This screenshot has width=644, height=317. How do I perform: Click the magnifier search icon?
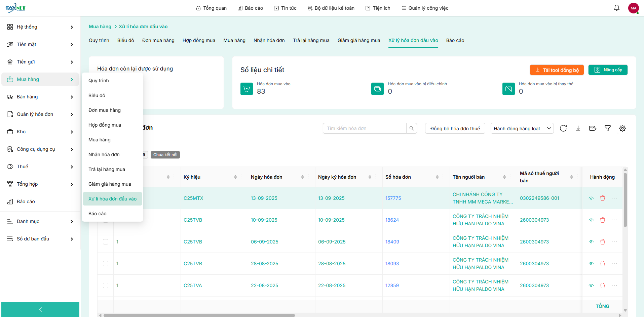coord(412,128)
